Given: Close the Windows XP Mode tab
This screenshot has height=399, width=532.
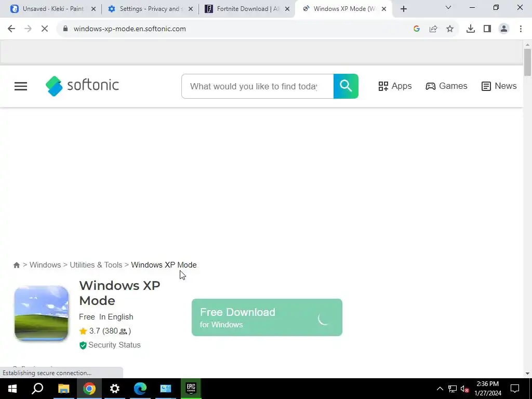Looking at the screenshot, I should click(384, 9).
